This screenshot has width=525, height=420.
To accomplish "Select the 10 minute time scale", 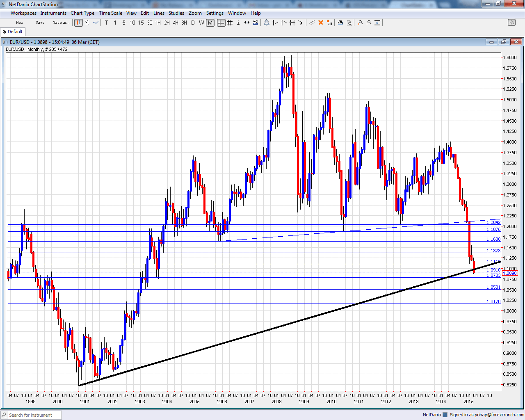I will coord(132,23).
